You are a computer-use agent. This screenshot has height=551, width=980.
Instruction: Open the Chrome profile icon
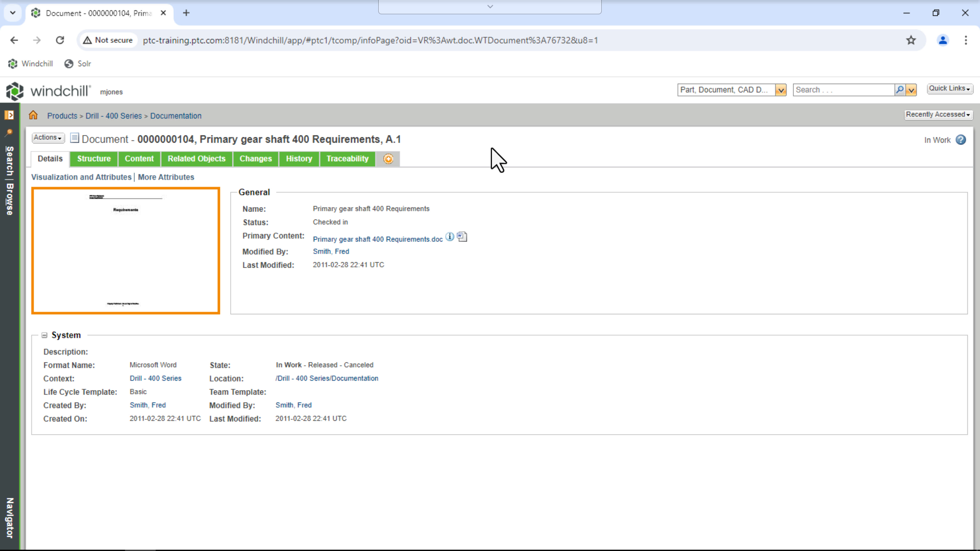click(x=943, y=40)
